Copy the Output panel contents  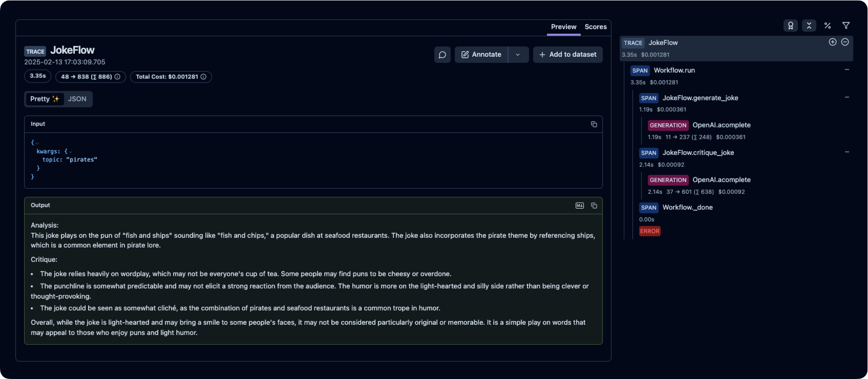click(x=594, y=206)
